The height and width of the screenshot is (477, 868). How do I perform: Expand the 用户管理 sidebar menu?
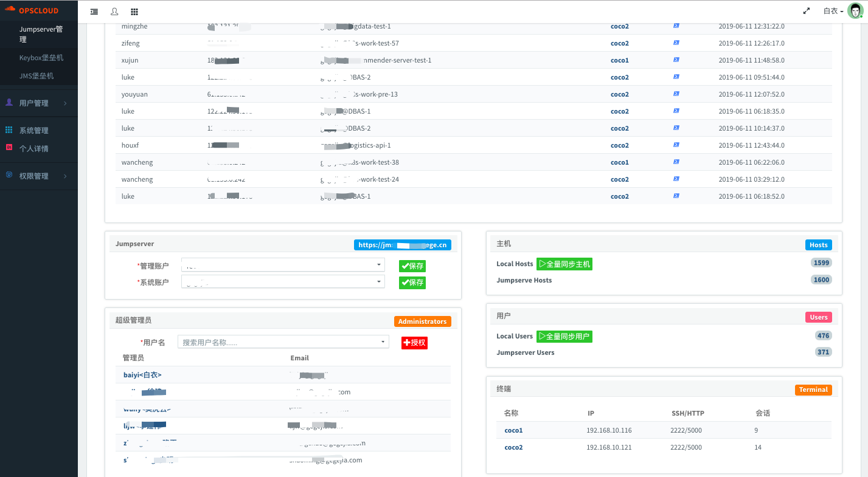click(39, 103)
